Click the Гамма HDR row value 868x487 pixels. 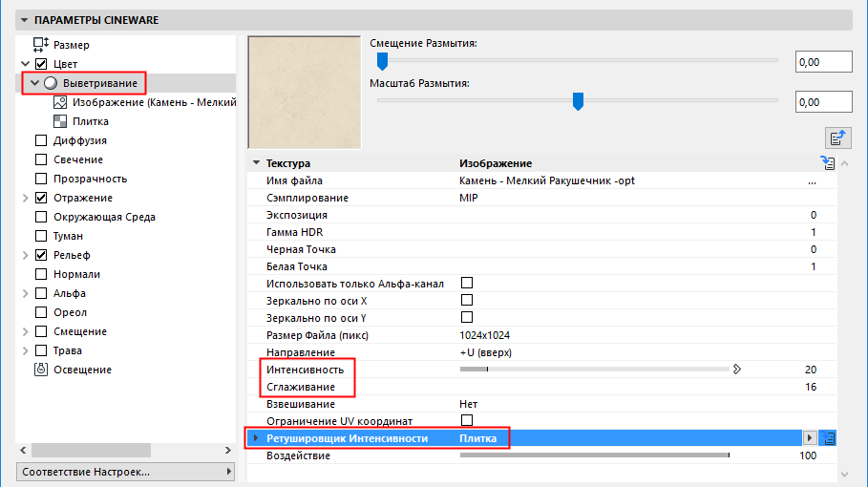point(814,232)
